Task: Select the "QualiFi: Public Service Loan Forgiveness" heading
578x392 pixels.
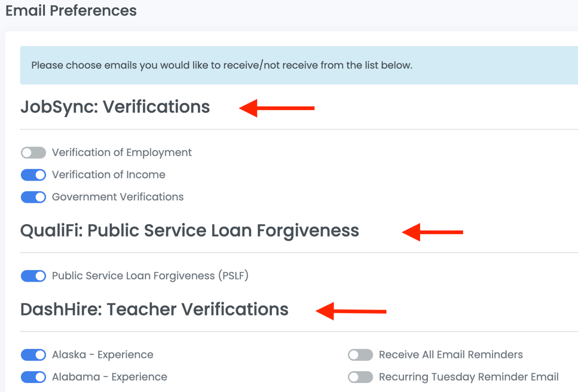Action: 189,231
